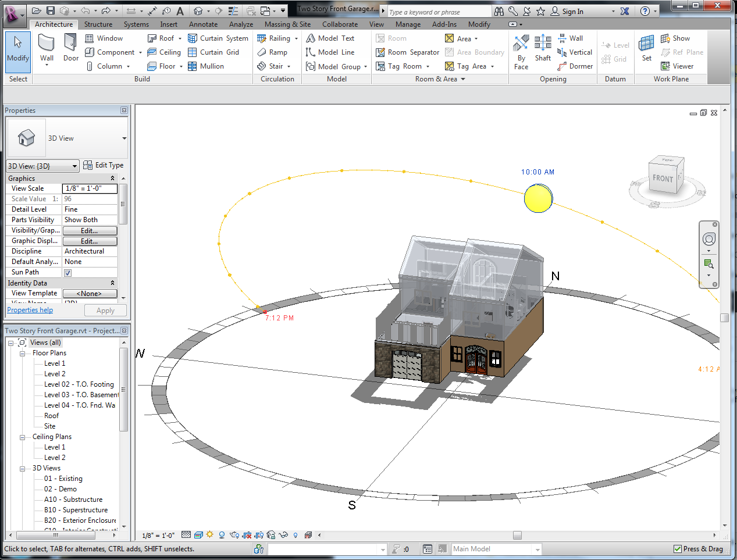Click the Door tool icon
Viewport: 737px width, 560px height.
71,48
